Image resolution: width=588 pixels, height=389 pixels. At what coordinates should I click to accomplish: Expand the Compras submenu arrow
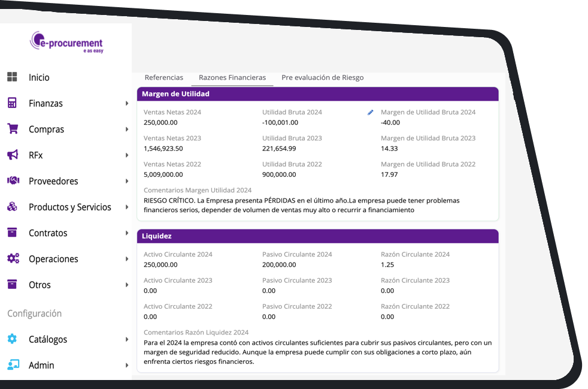coord(126,129)
